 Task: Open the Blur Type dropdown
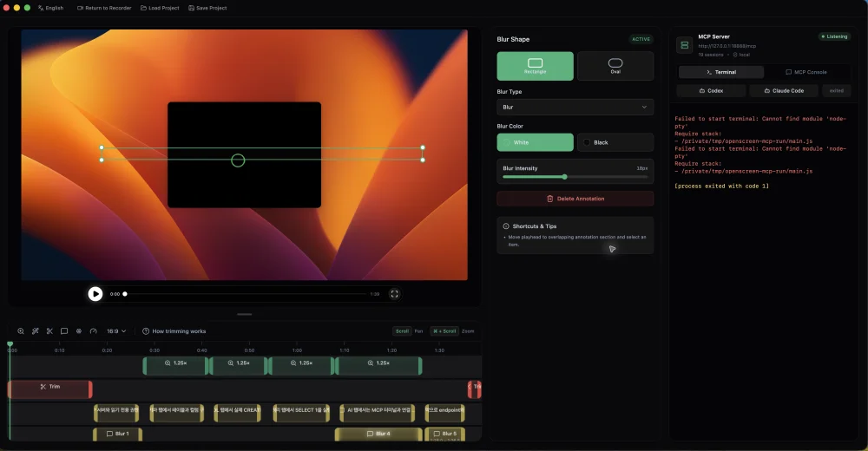[575, 107]
